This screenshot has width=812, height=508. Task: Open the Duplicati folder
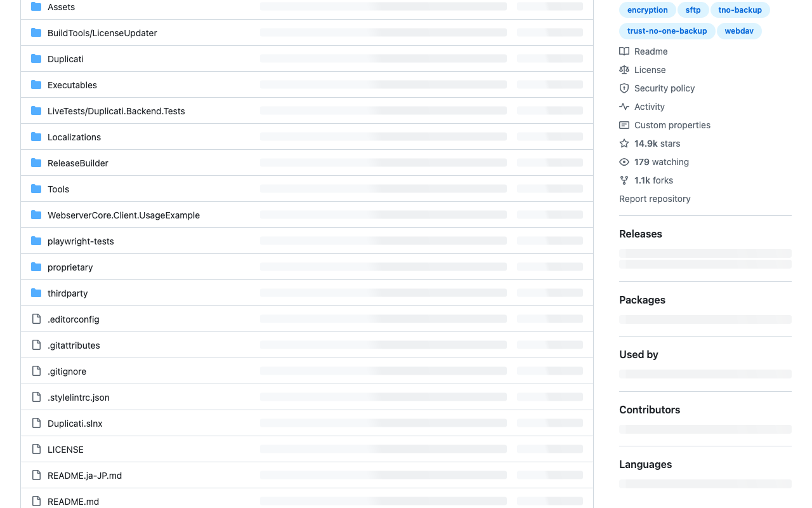click(x=65, y=59)
